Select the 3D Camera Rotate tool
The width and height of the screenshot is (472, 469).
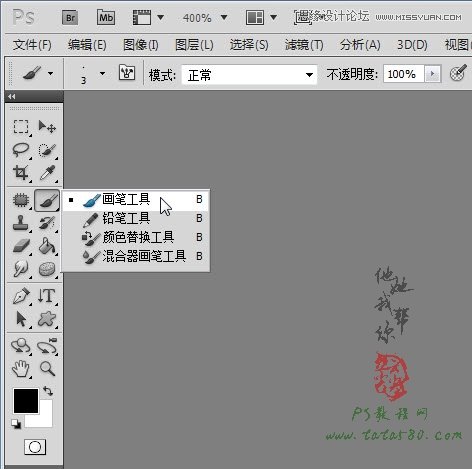(47, 346)
